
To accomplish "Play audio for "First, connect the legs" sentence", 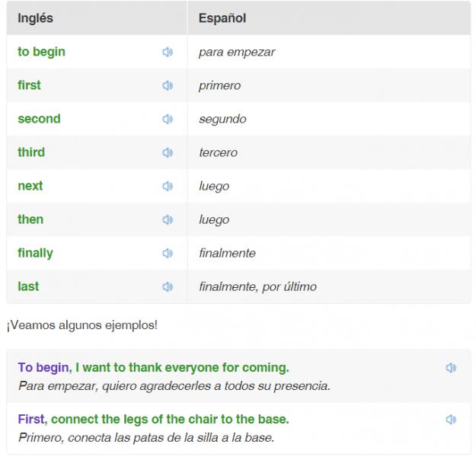I will coord(451,420).
